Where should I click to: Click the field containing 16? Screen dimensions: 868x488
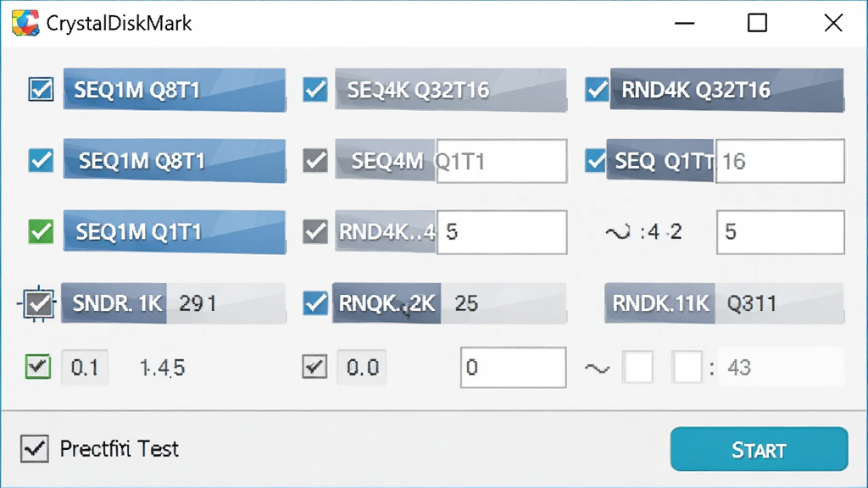(x=781, y=161)
